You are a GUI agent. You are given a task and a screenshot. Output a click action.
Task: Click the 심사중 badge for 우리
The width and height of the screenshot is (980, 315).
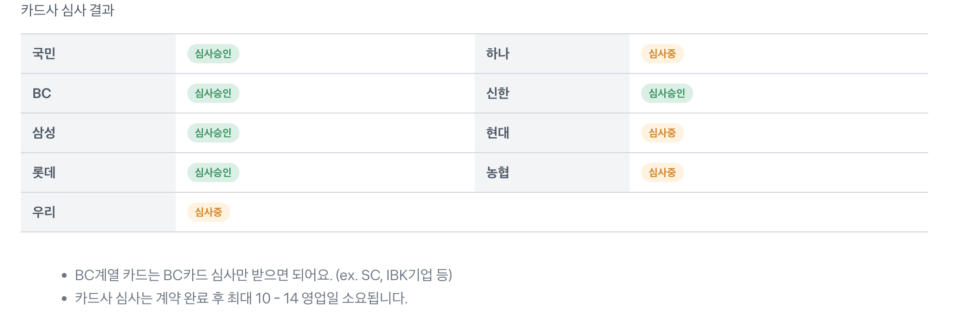pyautogui.click(x=208, y=212)
